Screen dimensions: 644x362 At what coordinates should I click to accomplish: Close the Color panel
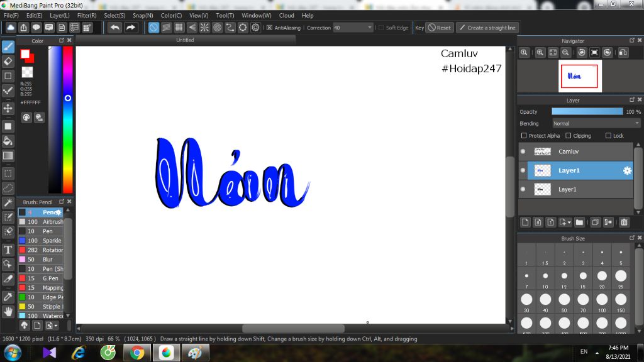69,40
